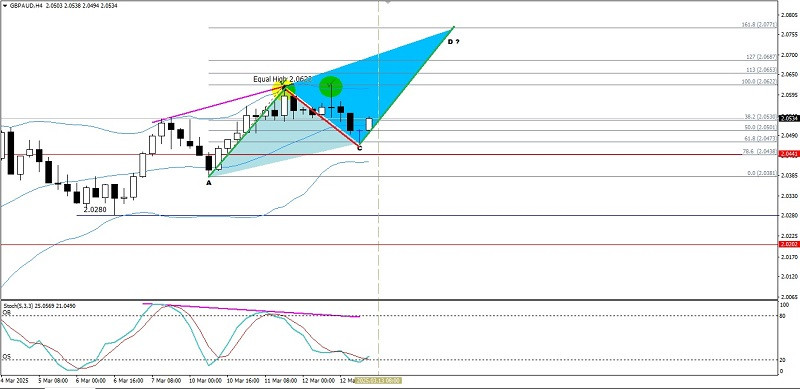Click the red price tag 2.0202
800x389 pixels.
tap(789, 244)
